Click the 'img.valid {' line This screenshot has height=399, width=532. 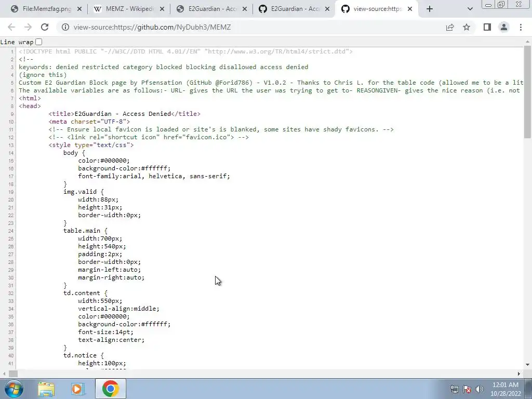pyautogui.click(x=84, y=192)
